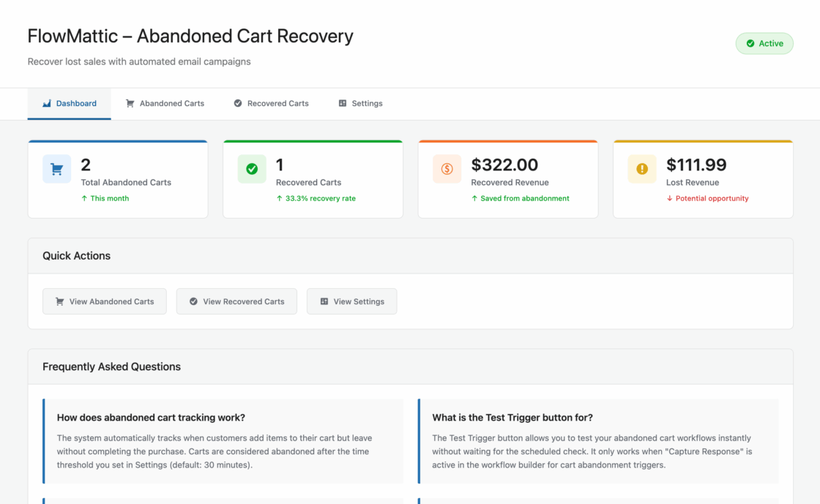The image size is (820, 504).
Task: Open View Settings from Quick Actions
Action: [351, 301]
